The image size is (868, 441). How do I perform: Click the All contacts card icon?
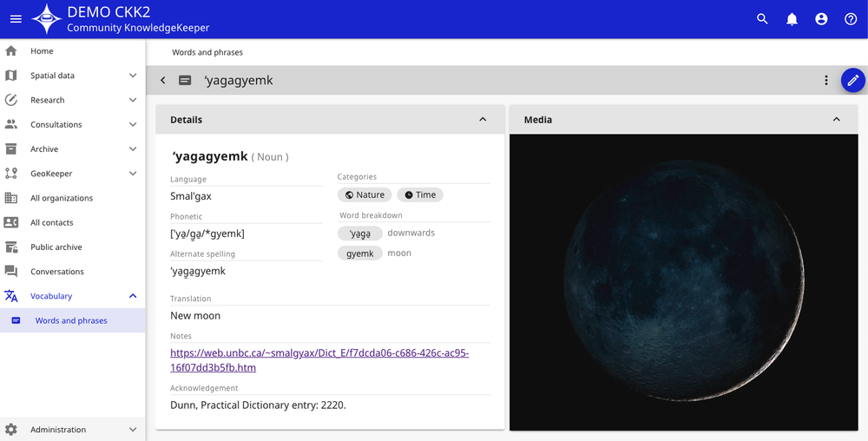tap(10, 222)
